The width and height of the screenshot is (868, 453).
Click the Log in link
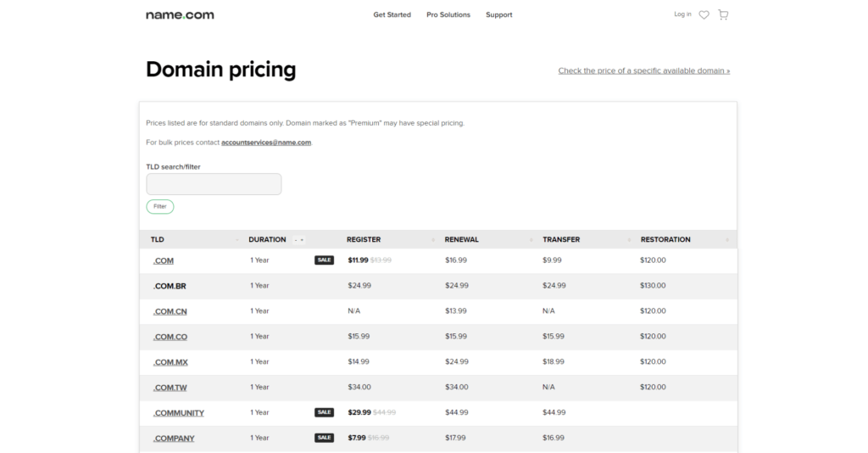(x=682, y=14)
